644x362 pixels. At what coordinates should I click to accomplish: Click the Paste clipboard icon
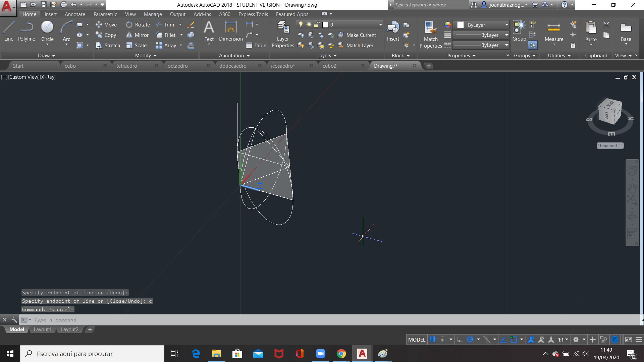point(591,27)
